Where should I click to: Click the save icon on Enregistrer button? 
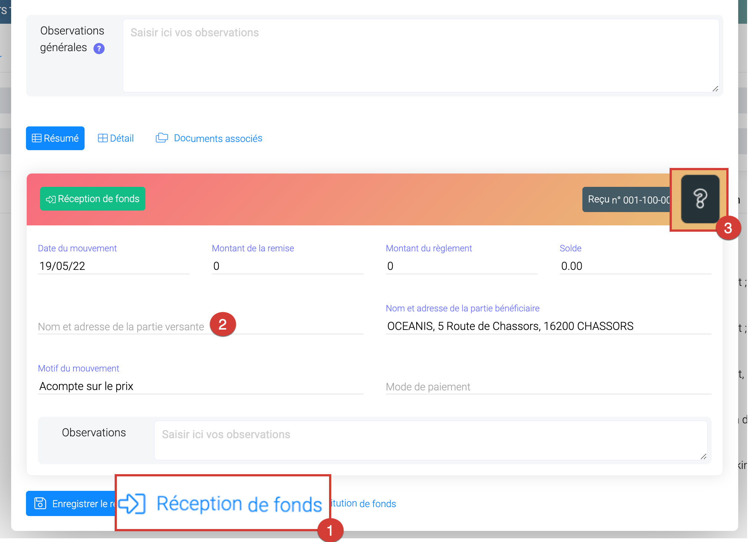[40, 503]
